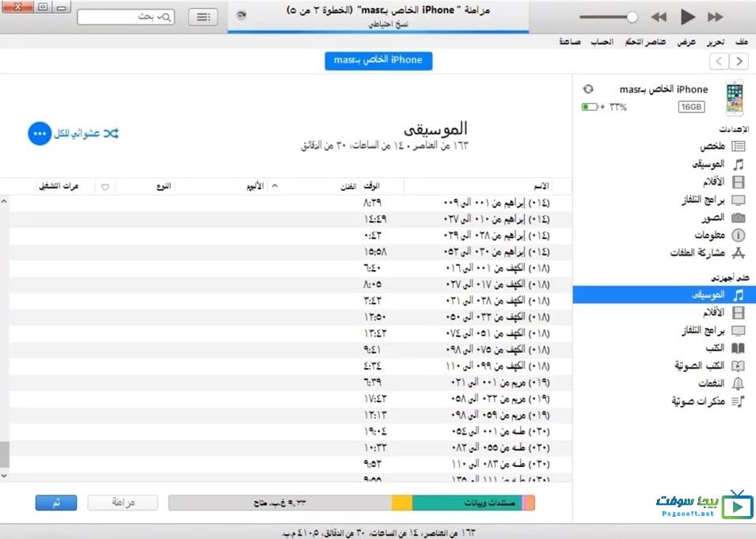This screenshot has width=756, height=539.
Task: Select track (٠١٤) إبراهيم من ٠٠١ الى ٠٠٩
Action: coord(291,203)
